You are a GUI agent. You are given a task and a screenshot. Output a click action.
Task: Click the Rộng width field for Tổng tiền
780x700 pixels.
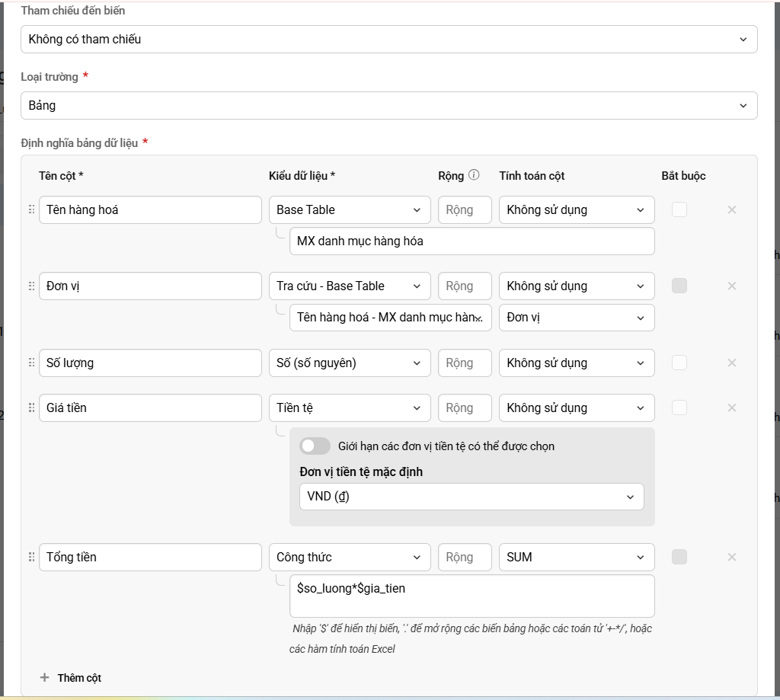point(465,557)
